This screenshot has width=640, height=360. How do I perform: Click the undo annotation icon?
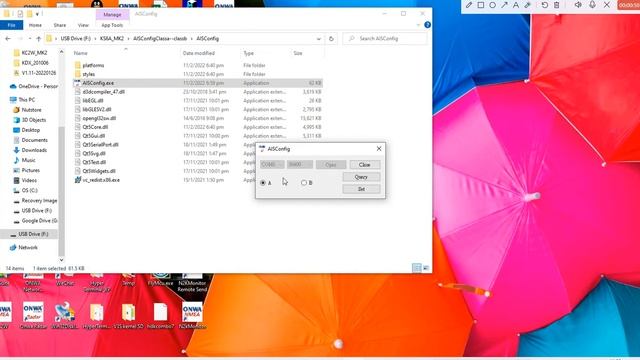[545, 5]
